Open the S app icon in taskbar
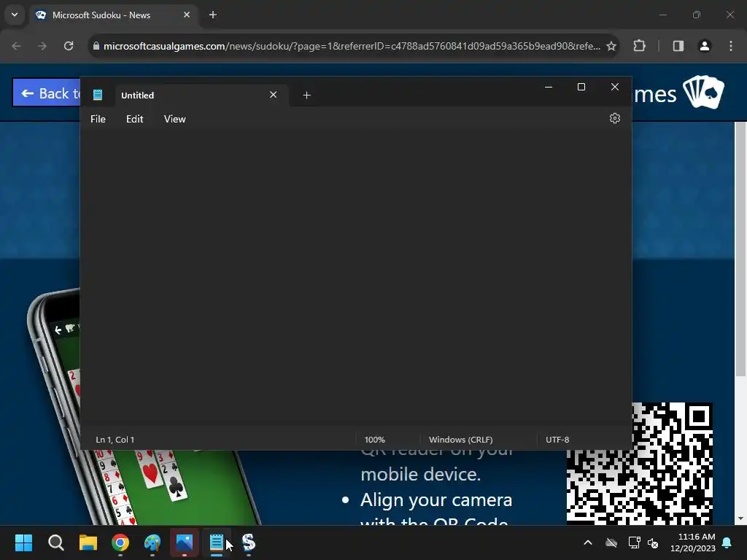747x560 pixels. 249,542
